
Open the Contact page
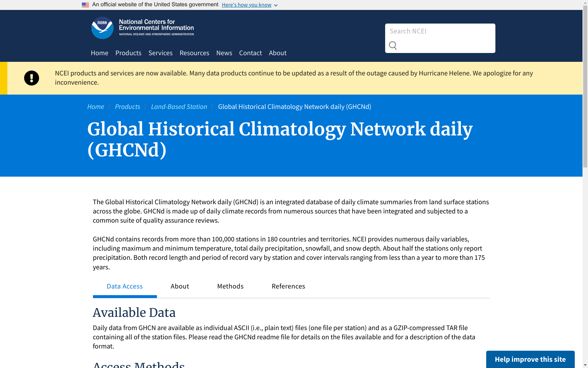click(x=250, y=53)
